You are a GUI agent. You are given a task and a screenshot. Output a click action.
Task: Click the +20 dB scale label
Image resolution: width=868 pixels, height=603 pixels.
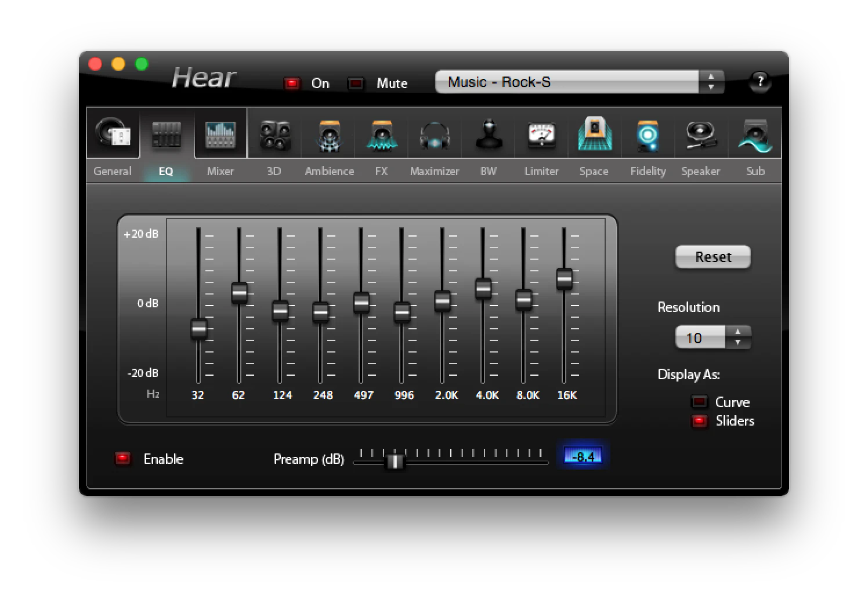point(141,234)
